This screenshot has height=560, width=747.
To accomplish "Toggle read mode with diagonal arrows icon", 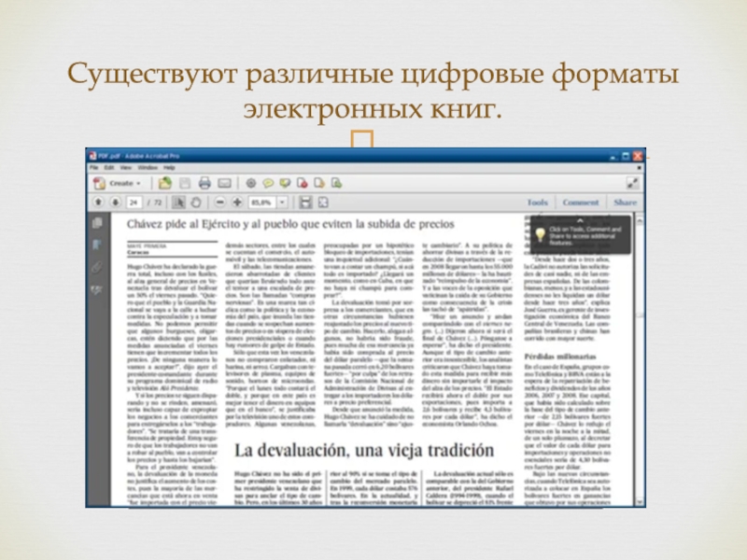I will [x=632, y=183].
